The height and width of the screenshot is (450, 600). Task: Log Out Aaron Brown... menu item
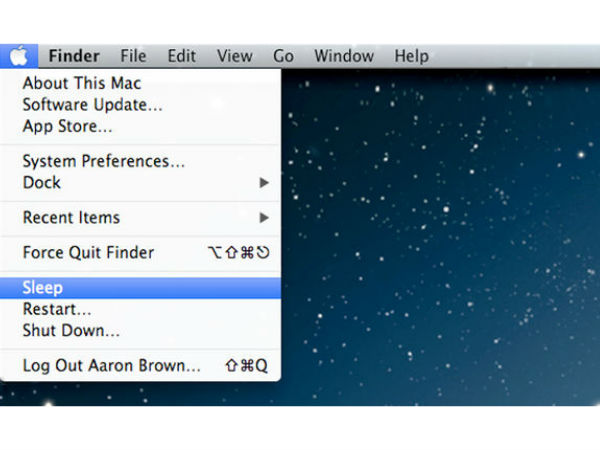coord(140,365)
